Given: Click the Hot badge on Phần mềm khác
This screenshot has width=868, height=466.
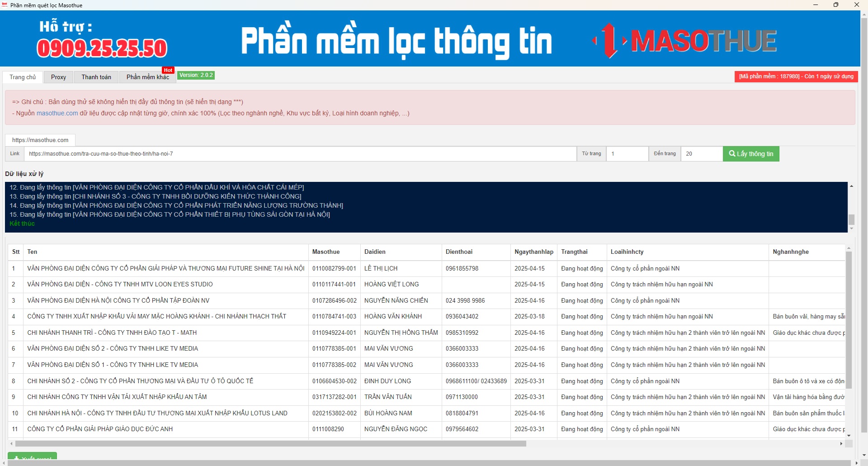Looking at the screenshot, I should (x=168, y=70).
